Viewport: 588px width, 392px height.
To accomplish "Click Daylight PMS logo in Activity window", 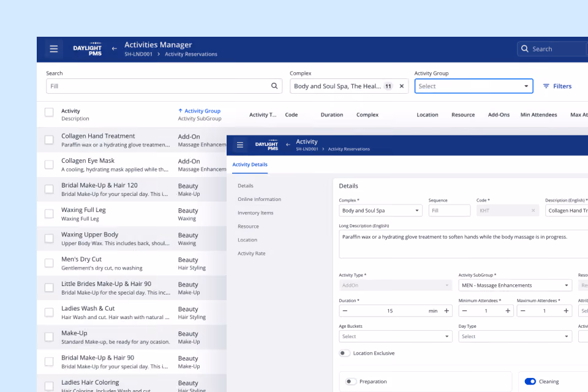I will [x=266, y=145].
